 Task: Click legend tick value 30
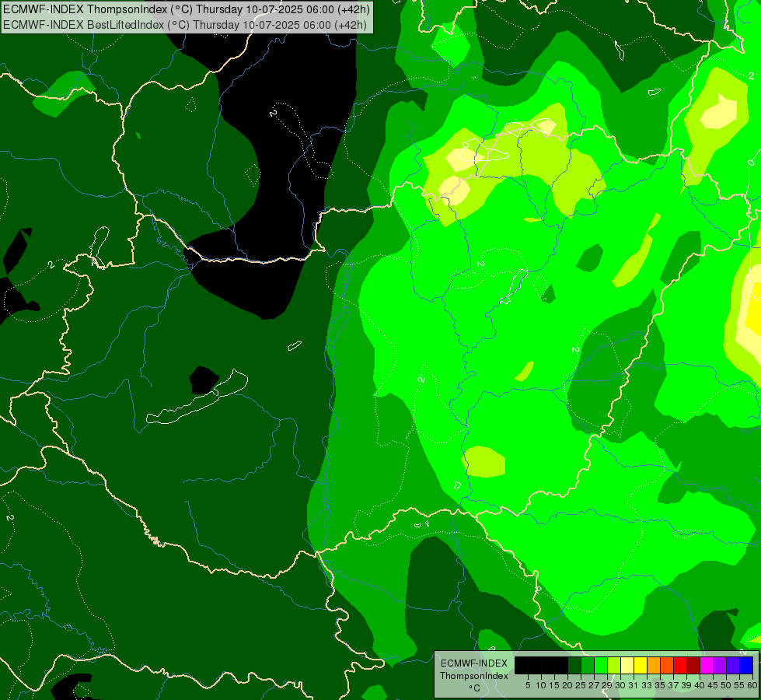tap(620, 685)
